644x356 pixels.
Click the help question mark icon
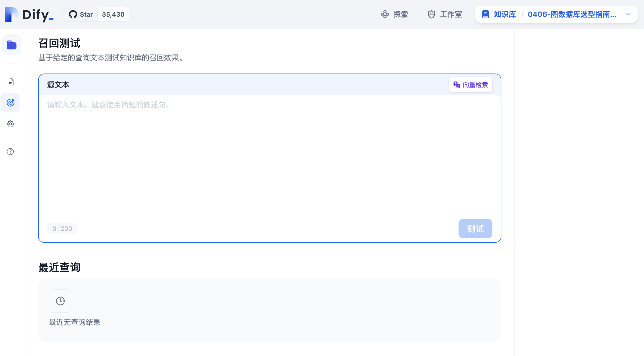[10, 152]
